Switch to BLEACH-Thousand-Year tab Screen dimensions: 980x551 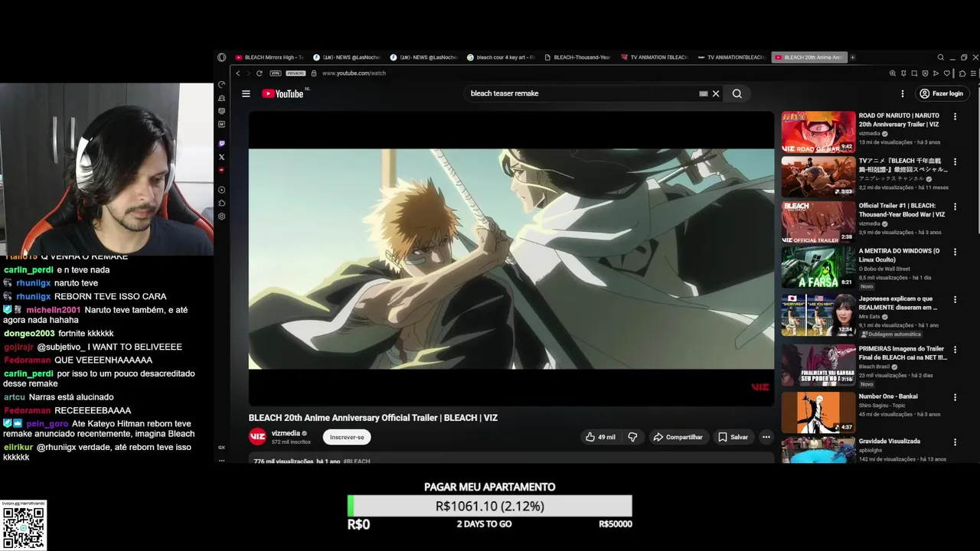tap(579, 57)
